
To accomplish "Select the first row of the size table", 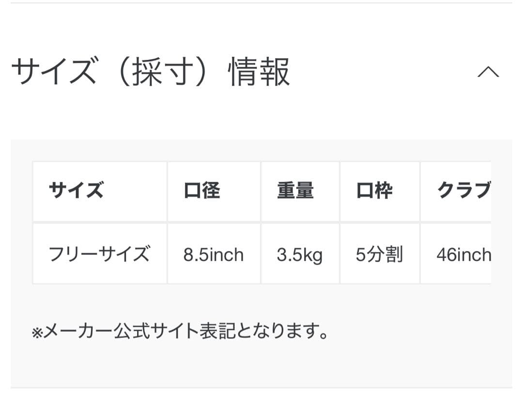I will (x=242, y=253).
